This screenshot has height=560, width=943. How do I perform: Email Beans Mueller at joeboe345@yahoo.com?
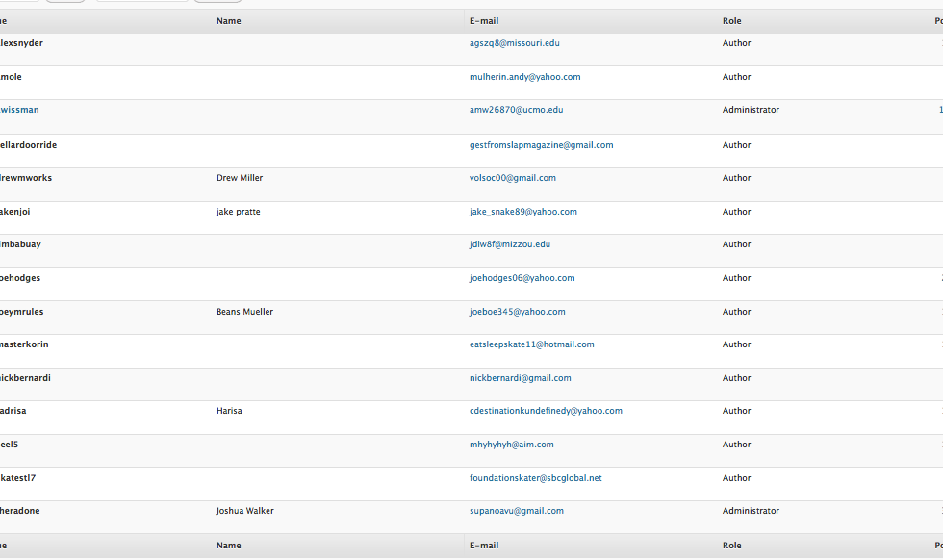point(517,312)
